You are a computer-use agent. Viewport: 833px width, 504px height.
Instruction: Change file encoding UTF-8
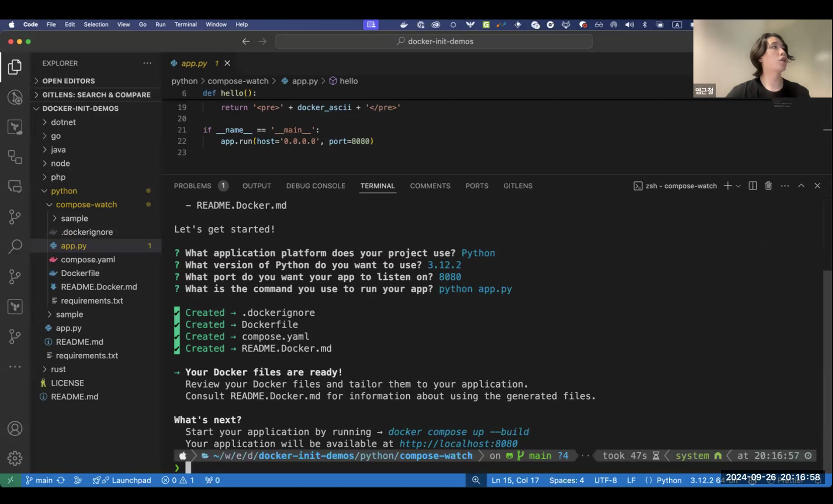pyautogui.click(x=605, y=480)
